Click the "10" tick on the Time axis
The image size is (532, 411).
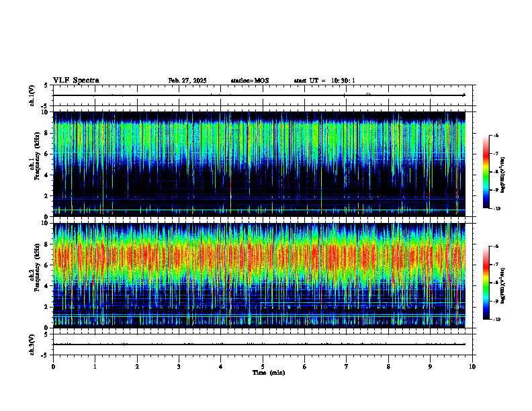click(472, 367)
